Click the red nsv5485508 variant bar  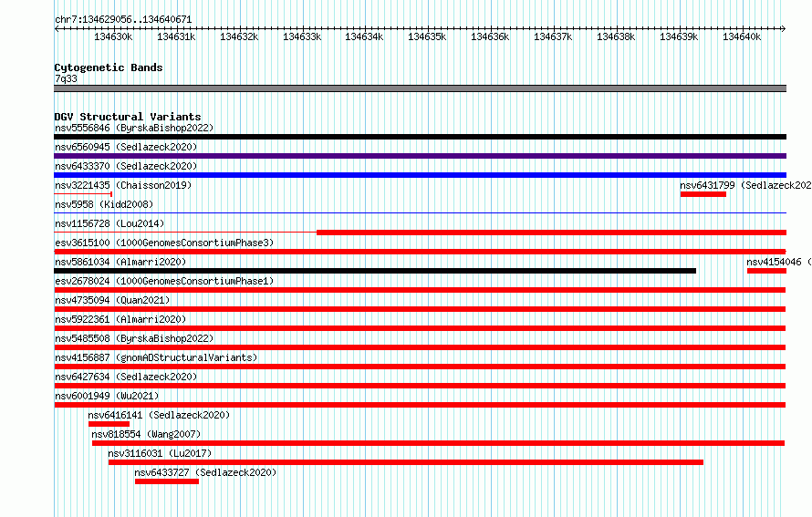tap(420, 347)
